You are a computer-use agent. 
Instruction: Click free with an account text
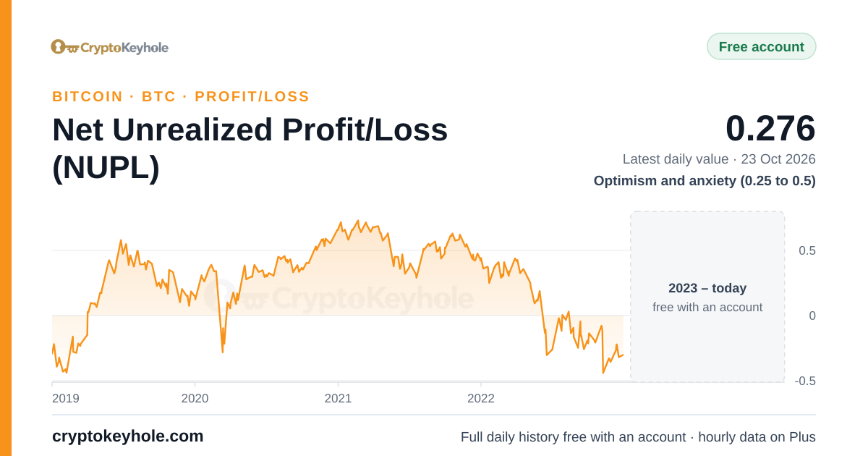(707, 307)
